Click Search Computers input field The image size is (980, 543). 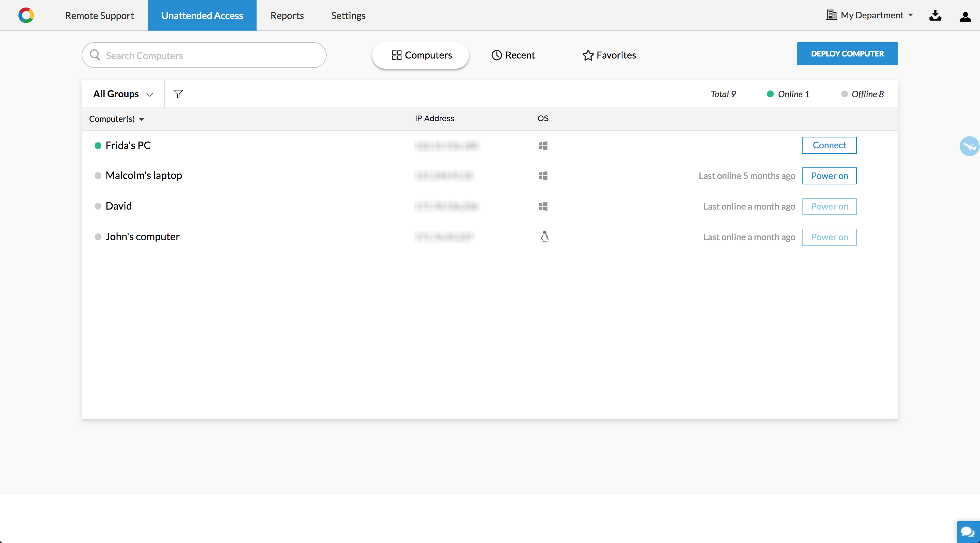click(204, 55)
